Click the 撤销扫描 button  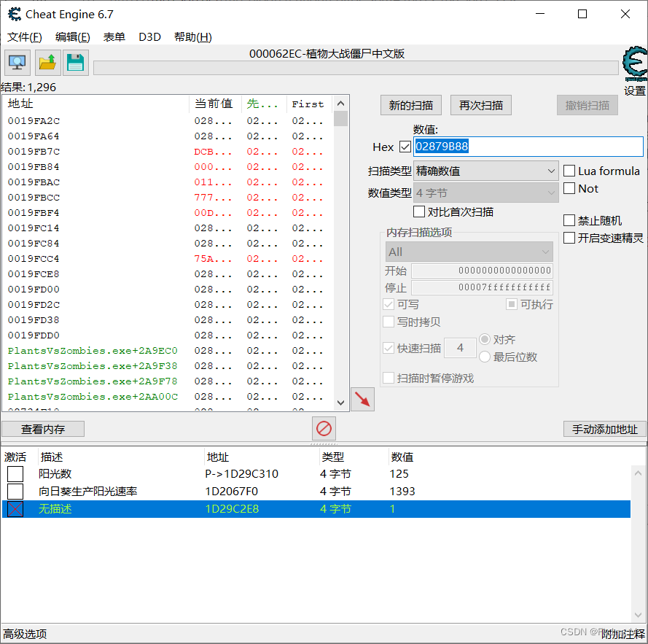[588, 106]
